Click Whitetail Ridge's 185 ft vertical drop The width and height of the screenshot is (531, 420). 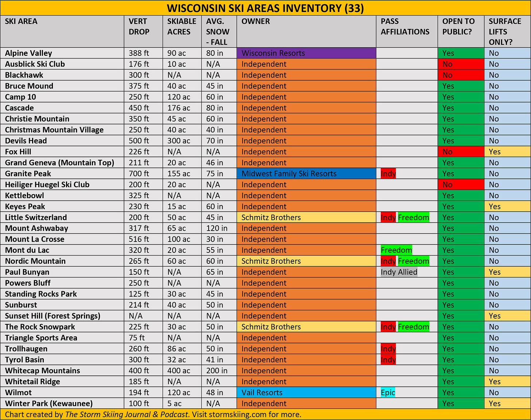(139, 381)
